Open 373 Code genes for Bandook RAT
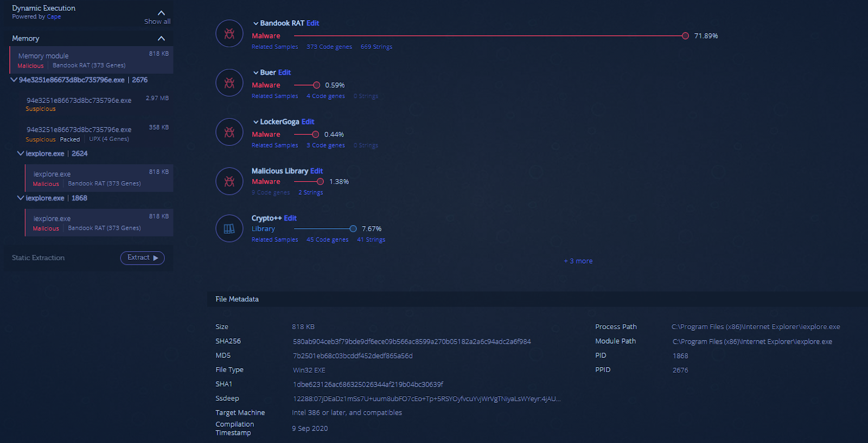Image resolution: width=868 pixels, height=443 pixels. (329, 47)
